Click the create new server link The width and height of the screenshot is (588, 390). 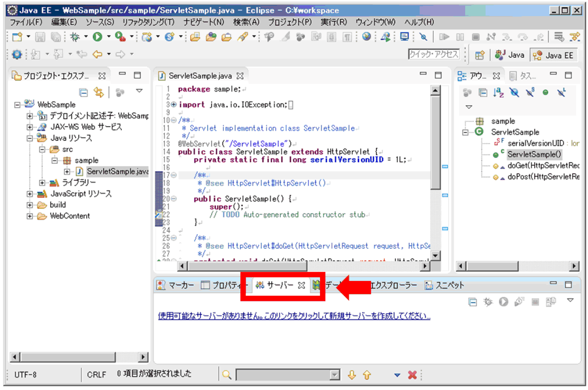tap(294, 316)
